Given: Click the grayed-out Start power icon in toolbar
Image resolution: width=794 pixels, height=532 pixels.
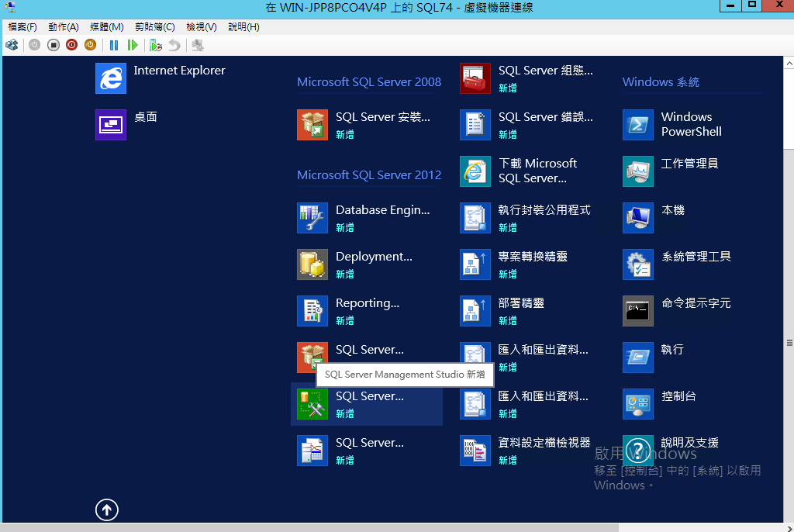Looking at the screenshot, I should coord(34,45).
